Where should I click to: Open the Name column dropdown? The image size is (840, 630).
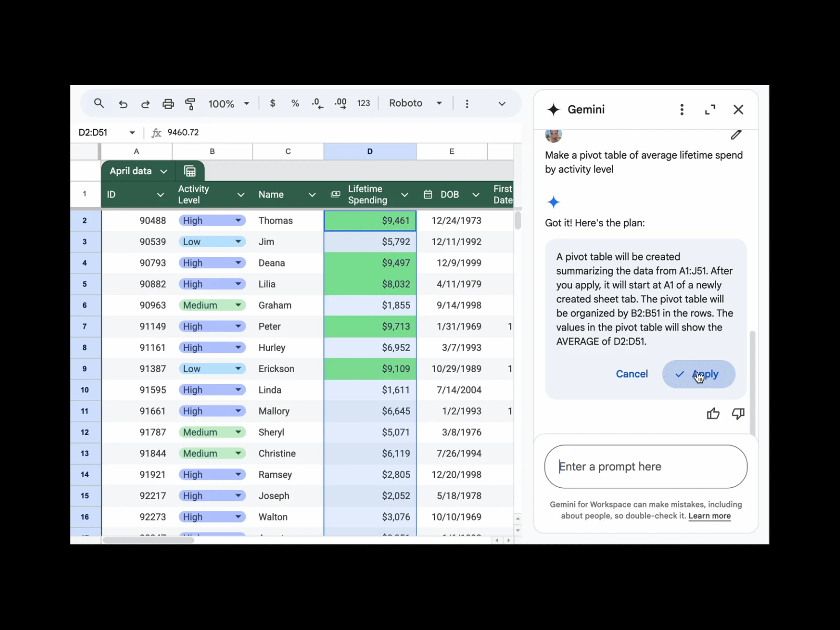point(312,195)
